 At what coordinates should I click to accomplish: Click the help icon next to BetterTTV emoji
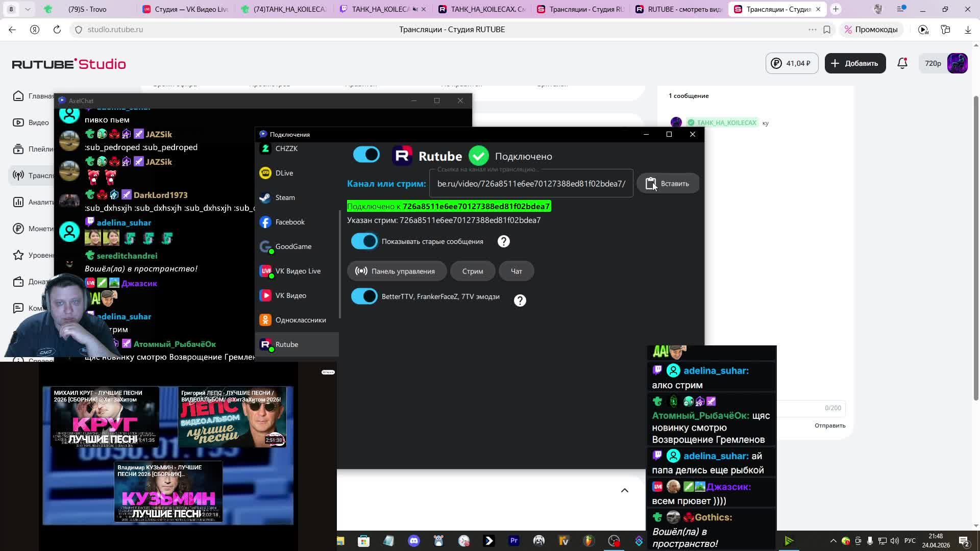[520, 300]
